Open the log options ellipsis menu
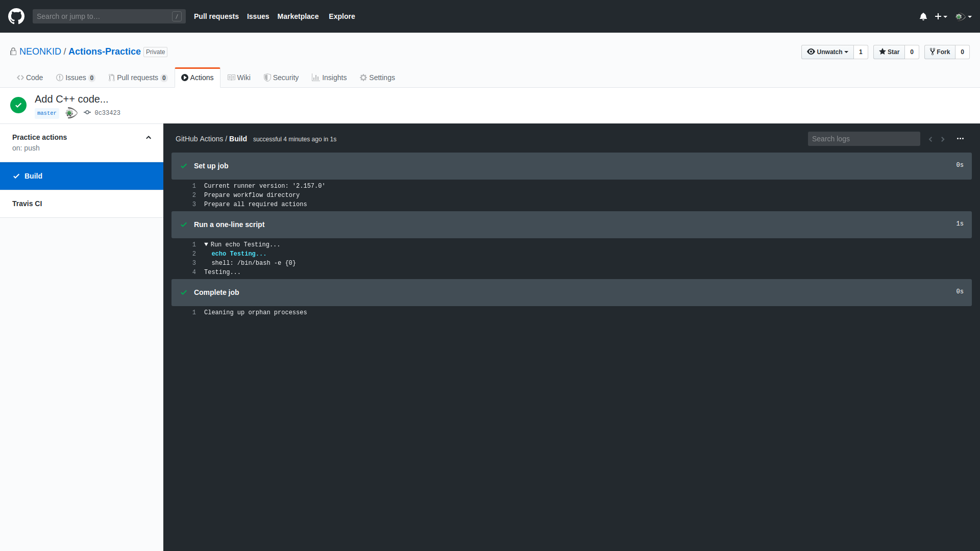Image resolution: width=980 pixels, height=551 pixels. point(960,139)
